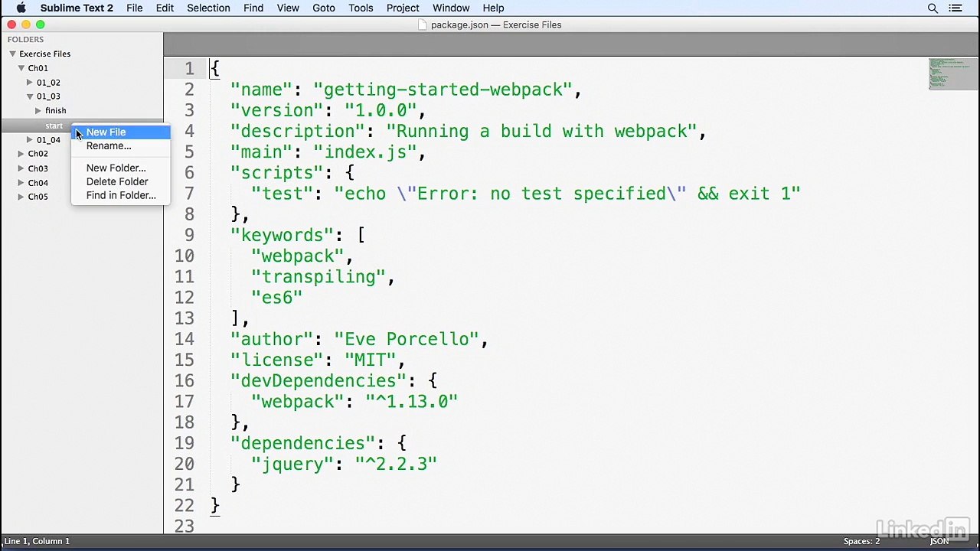This screenshot has width=980, height=551.
Task: Open the Selection menu
Action: [x=208, y=8]
